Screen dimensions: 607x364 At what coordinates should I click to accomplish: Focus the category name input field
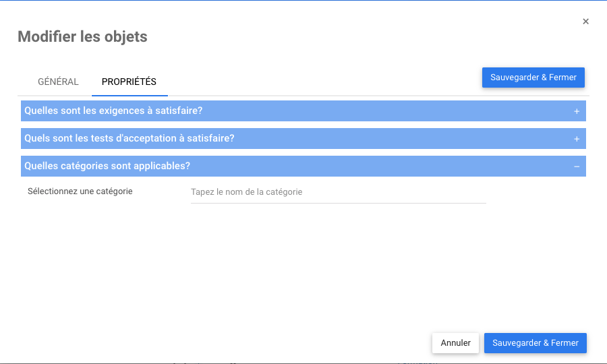[x=338, y=192]
